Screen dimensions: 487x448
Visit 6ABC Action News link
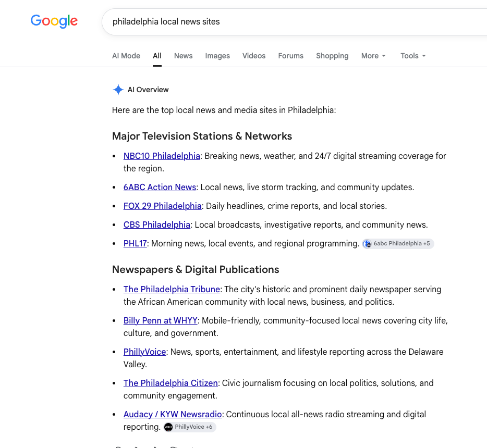(x=160, y=187)
